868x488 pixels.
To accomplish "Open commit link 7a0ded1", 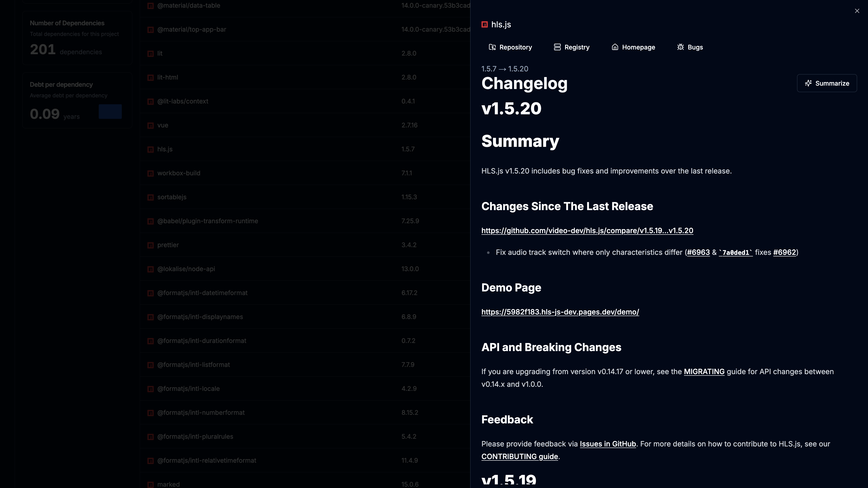I will click(x=736, y=253).
